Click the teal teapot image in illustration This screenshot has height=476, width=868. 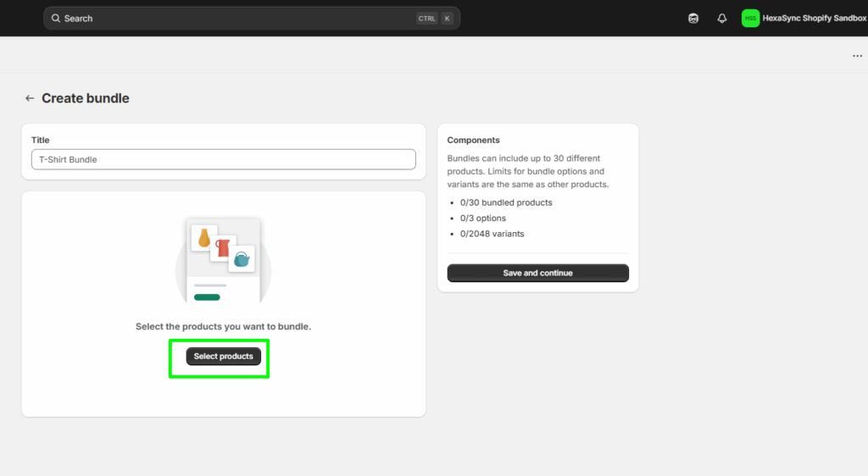click(x=242, y=259)
